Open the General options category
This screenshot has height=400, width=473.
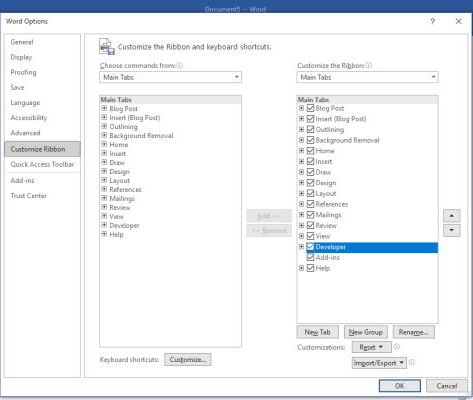click(x=42, y=42)
